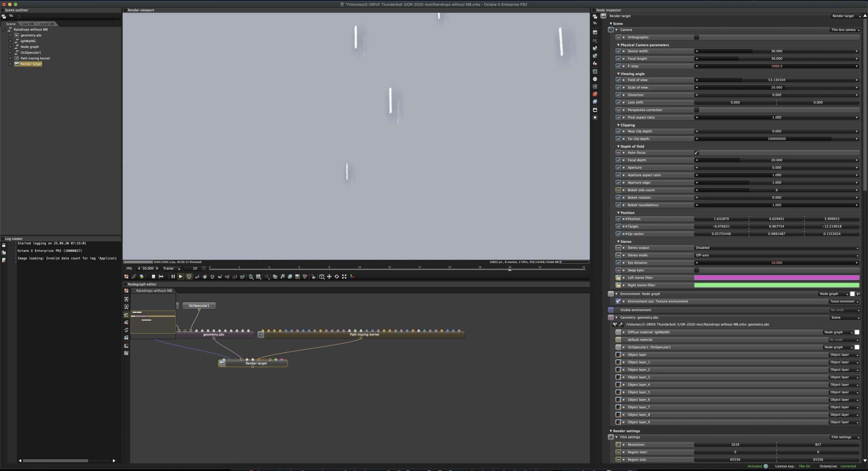This screenshot has height=471, width=868.
Task: Click the move gizmo icon
Action: pos(329,277)
